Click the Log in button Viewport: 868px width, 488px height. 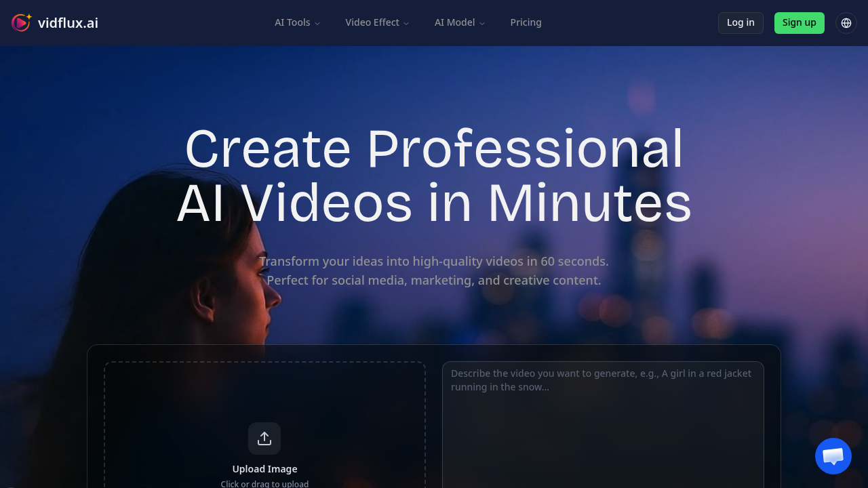coord(741,22)
